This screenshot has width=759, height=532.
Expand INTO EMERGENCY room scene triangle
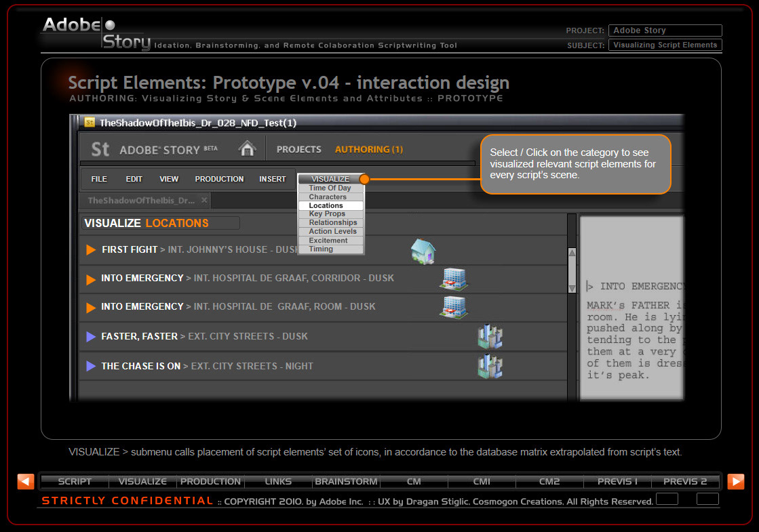pos(90,308)
